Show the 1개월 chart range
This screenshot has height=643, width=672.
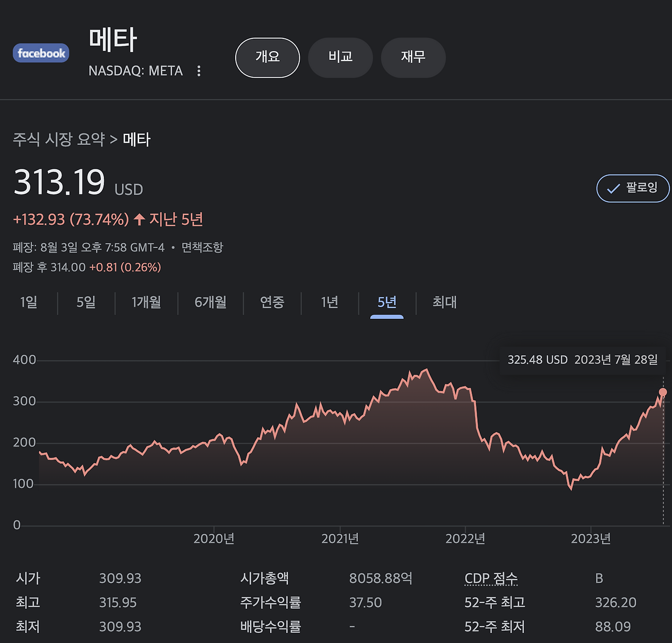coord(146,302)
